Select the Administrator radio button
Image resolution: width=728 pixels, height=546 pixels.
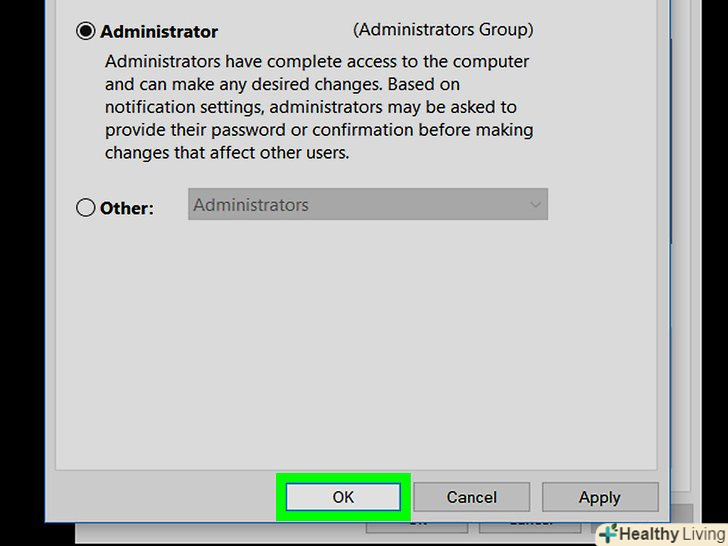[x=86, y=31]
